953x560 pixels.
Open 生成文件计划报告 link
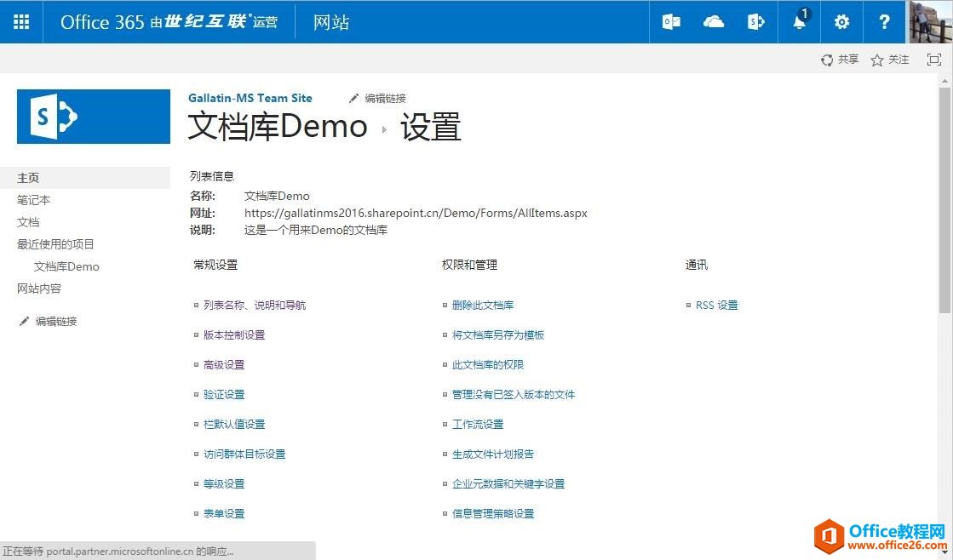click(x=493, y=454)
